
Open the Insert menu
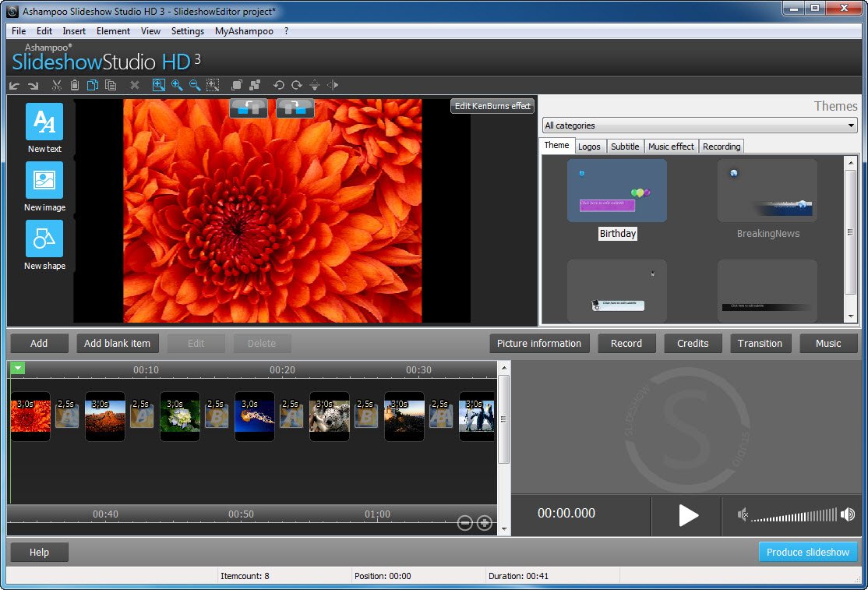[74, 31]
